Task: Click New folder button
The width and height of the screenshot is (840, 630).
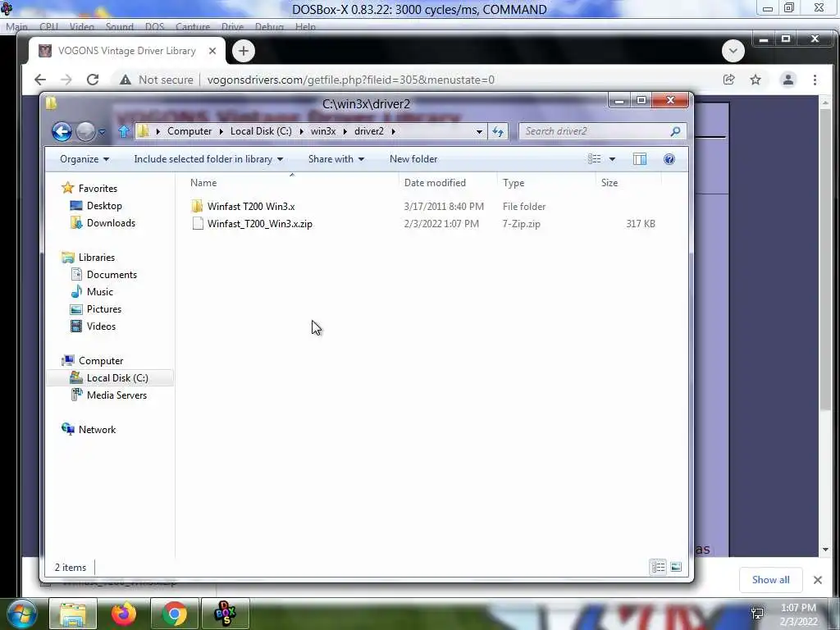Action: (413, 159)
